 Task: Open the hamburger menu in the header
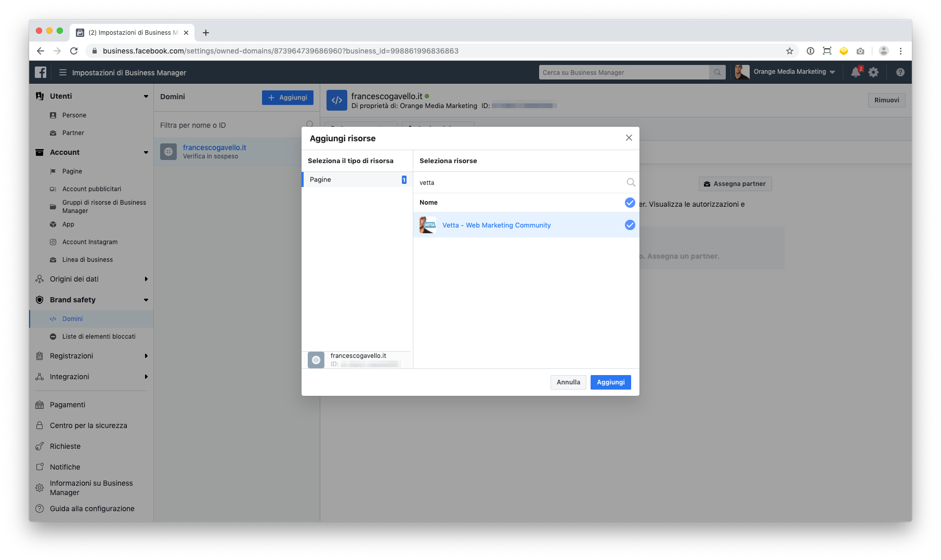point(63,73)
